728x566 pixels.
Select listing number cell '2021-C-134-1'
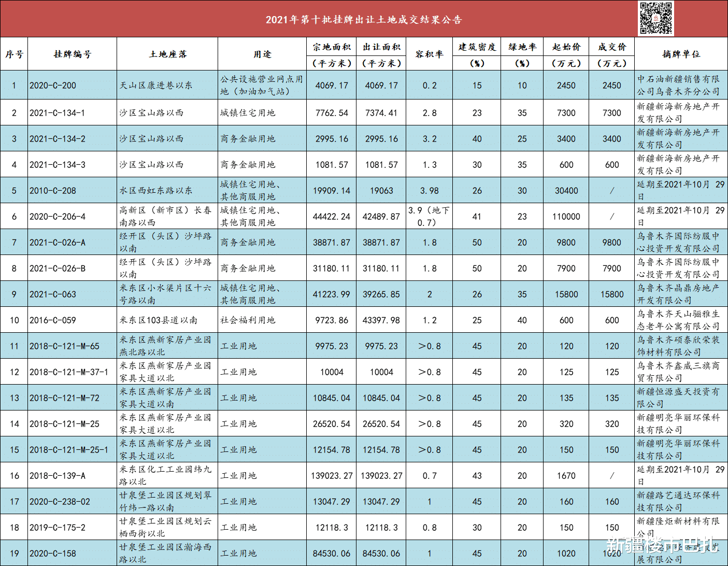click(x=72, y=112)
